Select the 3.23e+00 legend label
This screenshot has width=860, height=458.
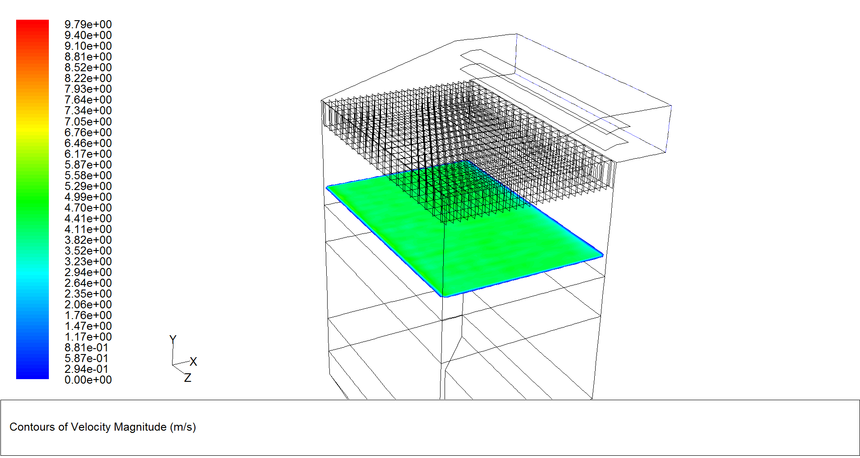click(88, 262)
